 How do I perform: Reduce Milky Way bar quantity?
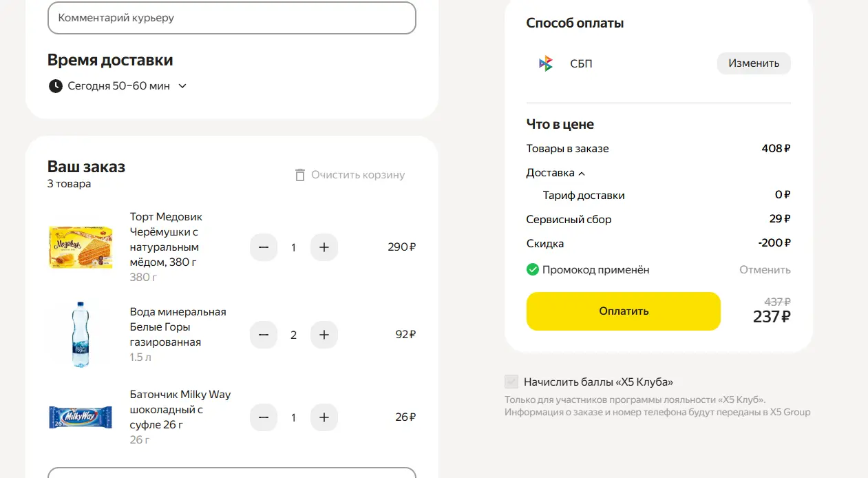pos(263,417)
